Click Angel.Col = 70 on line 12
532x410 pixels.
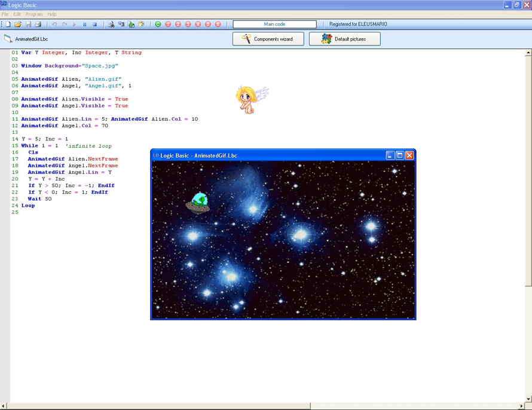pyautogui.click(x=85, y=126)
